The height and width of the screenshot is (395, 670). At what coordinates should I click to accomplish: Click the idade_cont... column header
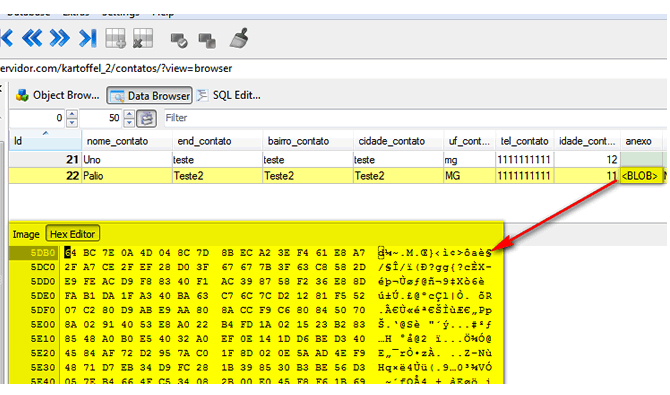pyautogui.click(x=587, y=141)
